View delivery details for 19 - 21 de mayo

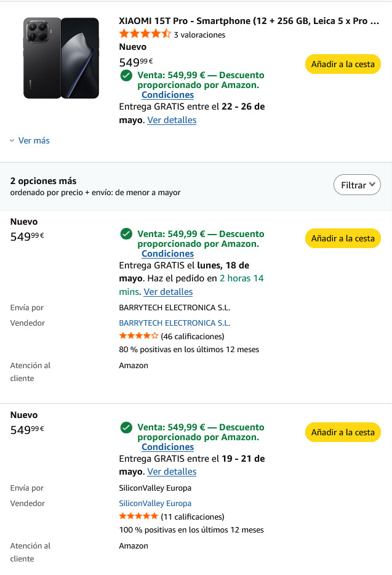tap(172, 472)
